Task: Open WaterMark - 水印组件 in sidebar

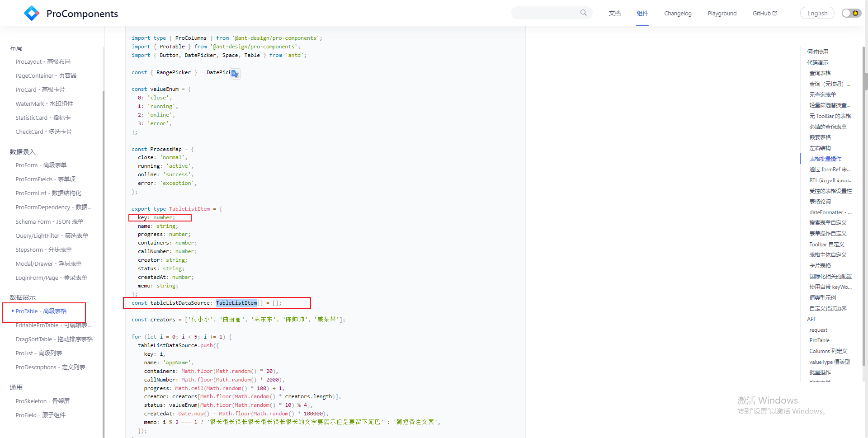Action: pyautogui.click(x=44, y=104)
